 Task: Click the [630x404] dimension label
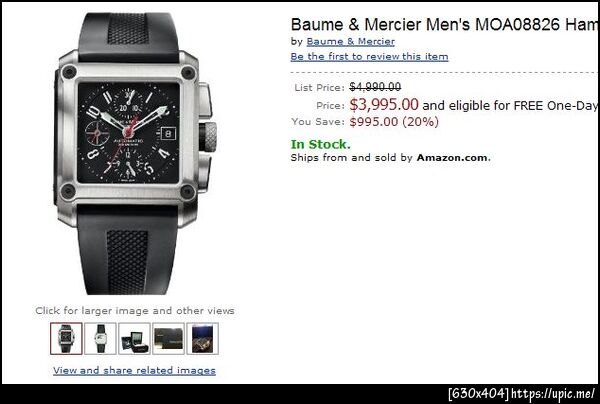(x=479, y=393)
